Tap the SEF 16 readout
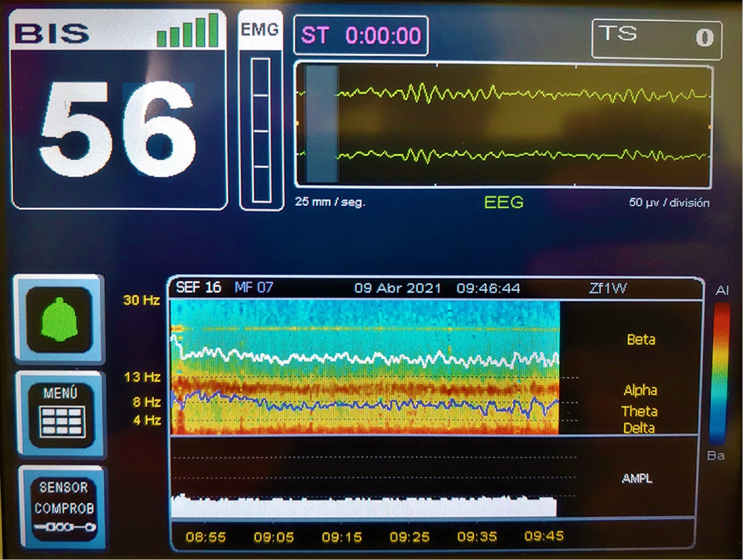This screenshot has height=560, width=743. tap(198, 288)
